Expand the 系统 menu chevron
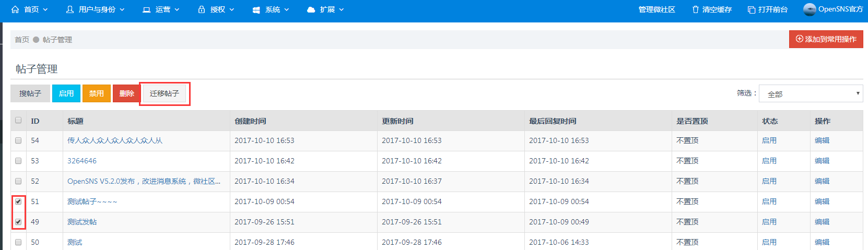868x250 pixels. pos(286,9)
